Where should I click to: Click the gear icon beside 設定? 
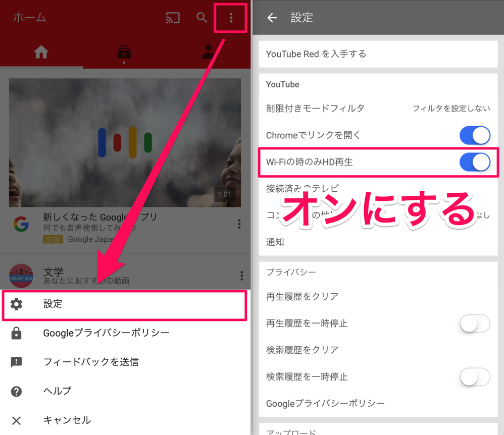pos(16,304)
